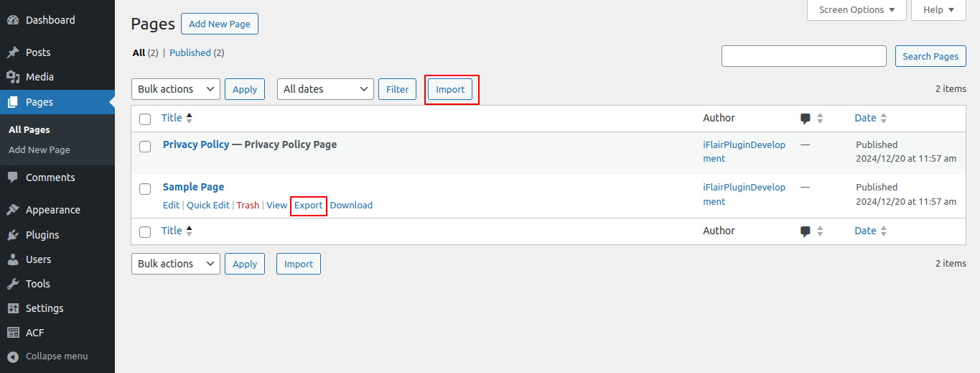Viewport: 980px width, 373px height.
Task: Click the Dashboard gauge icon in sidebar
Action: pyautogui.click(x=13, y=20)
